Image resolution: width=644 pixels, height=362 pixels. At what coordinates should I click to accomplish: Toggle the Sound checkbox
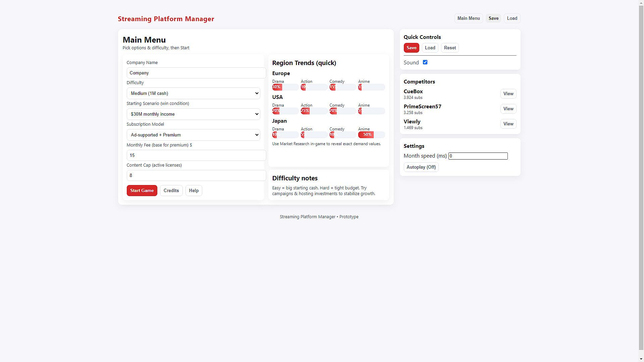point(425,62)
